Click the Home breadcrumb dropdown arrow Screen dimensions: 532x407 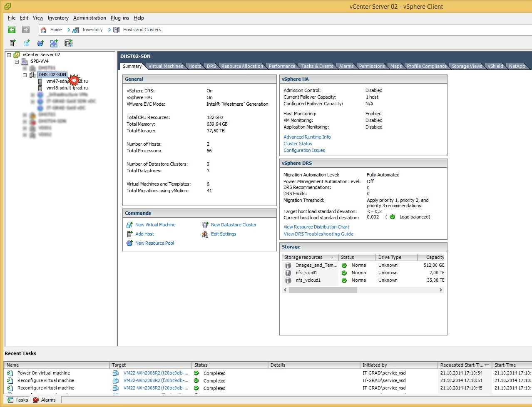click(69, 30)
